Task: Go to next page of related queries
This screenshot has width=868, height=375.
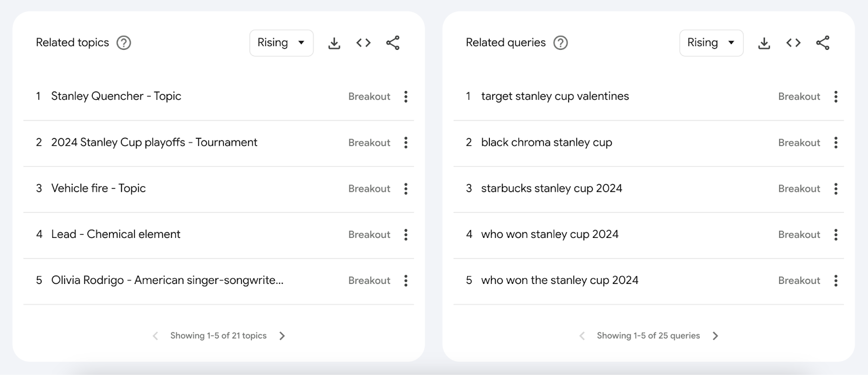Action: coord(715,335)
